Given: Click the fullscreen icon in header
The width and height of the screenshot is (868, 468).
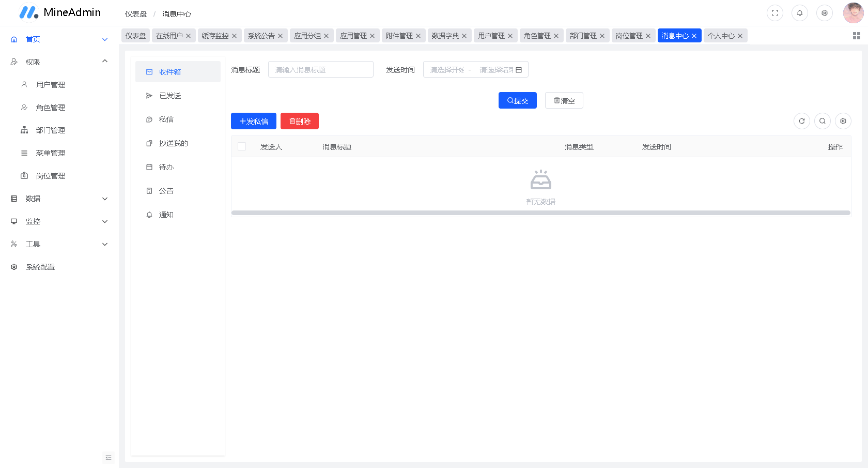Looking at the screenshot, I should tap(775, 13).
